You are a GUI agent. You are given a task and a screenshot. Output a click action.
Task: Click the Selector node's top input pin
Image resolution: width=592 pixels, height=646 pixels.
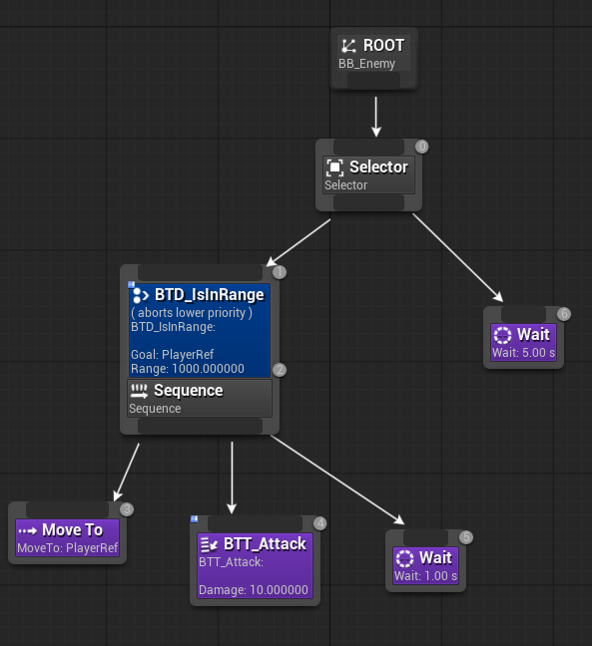click(369, 147)
